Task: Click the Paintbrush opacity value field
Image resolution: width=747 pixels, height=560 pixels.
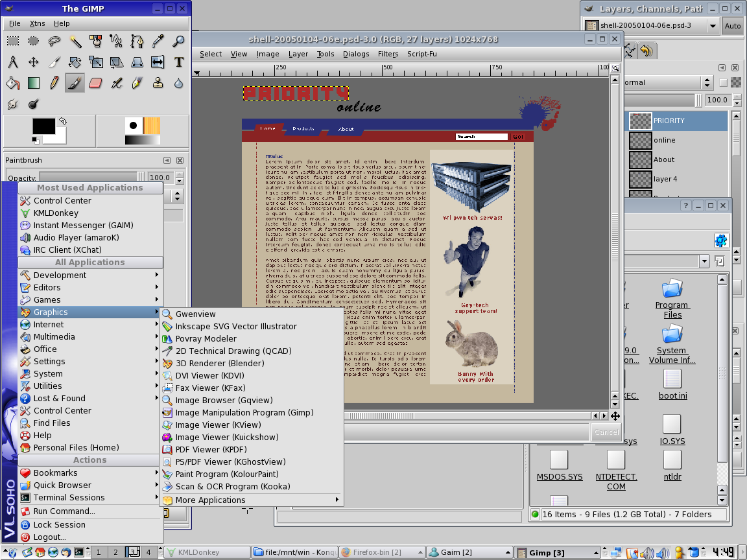Action: (x=161, y=178)
